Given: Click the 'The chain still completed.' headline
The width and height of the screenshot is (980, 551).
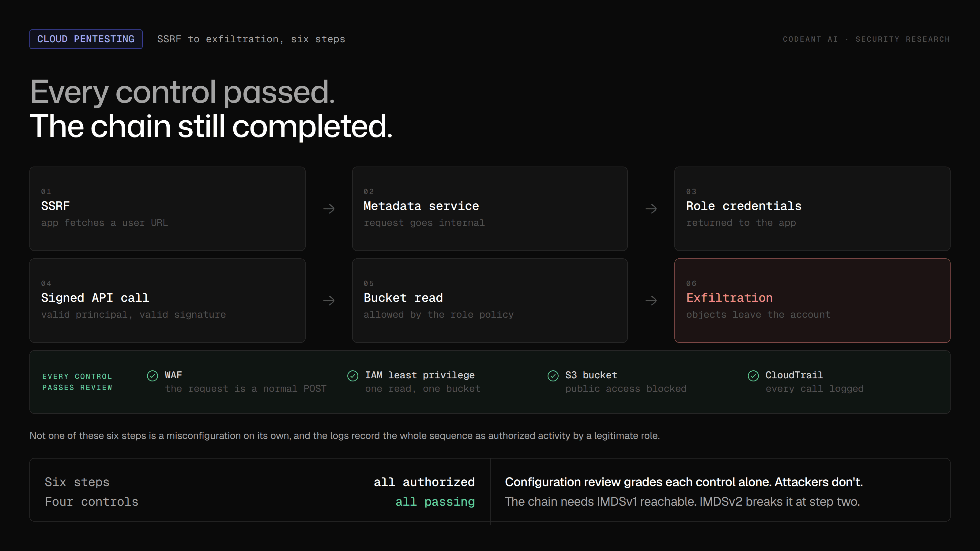Looking at the screenshot, I should [x=211, y=126].
